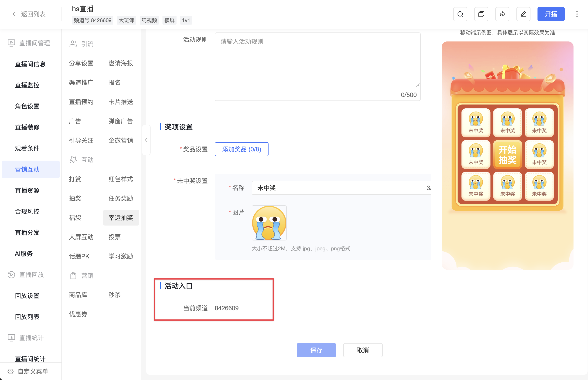Click the crying emoji prize image
Viewport: 588px width, 380px height.
click(269, 223)
